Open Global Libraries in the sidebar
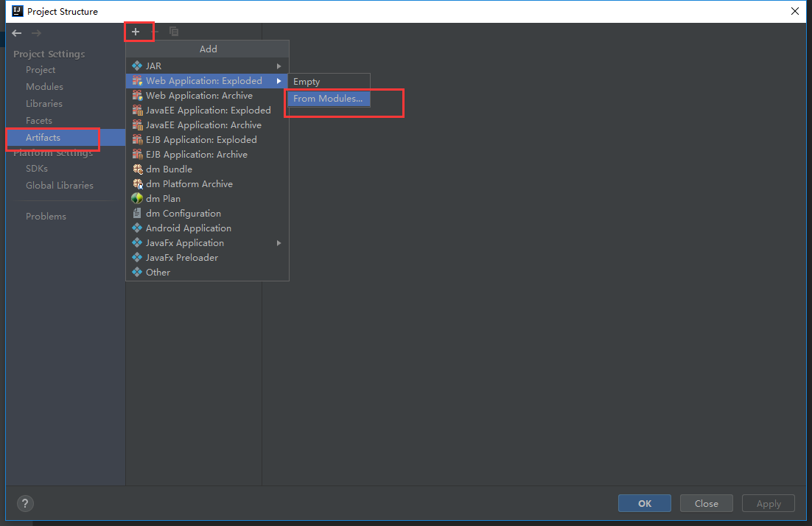 pos(60,186)
